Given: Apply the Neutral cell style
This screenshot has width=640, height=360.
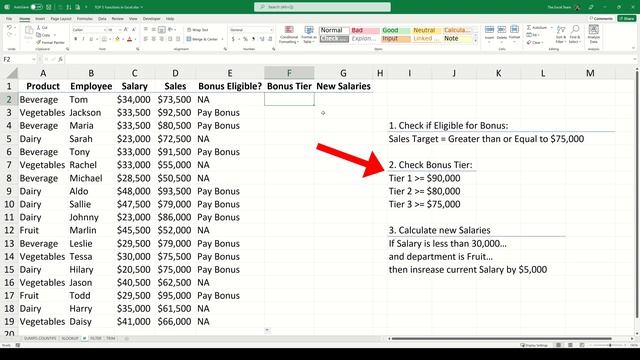Looking at the screenshot, I should tap(427, 30).
